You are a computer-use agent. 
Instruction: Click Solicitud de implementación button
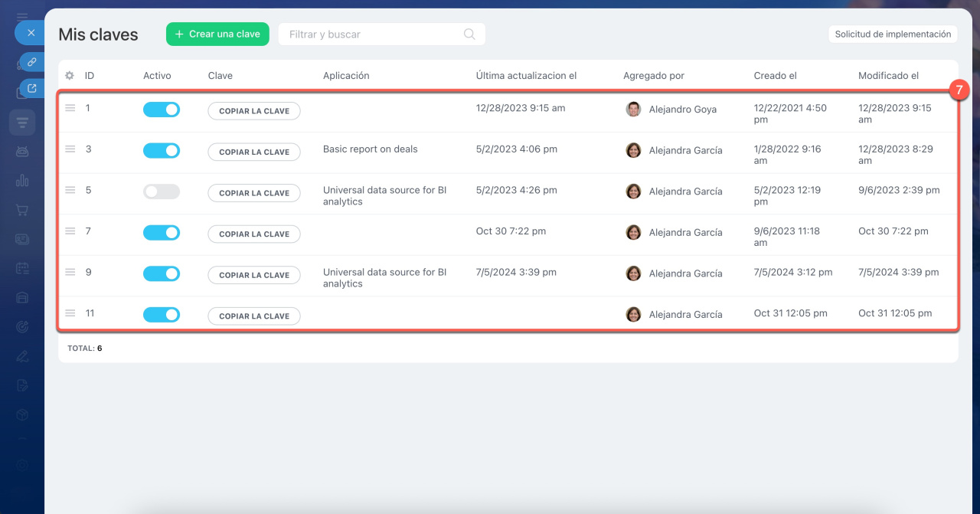point(893,34)
